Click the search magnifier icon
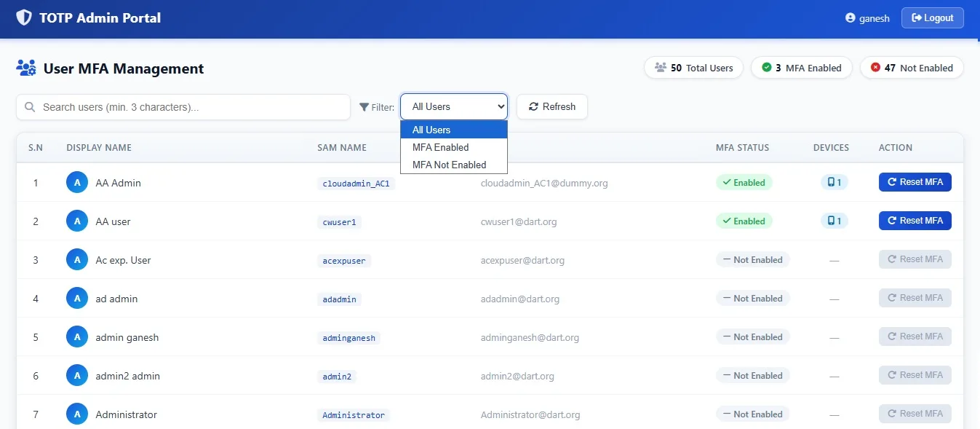 click(30, 107)
